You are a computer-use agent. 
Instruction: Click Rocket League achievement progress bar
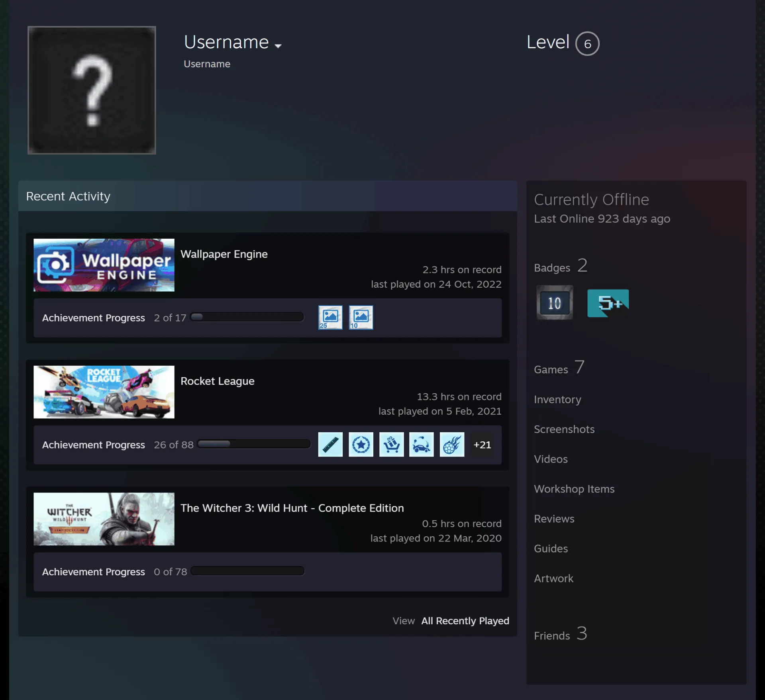(254, 444)
